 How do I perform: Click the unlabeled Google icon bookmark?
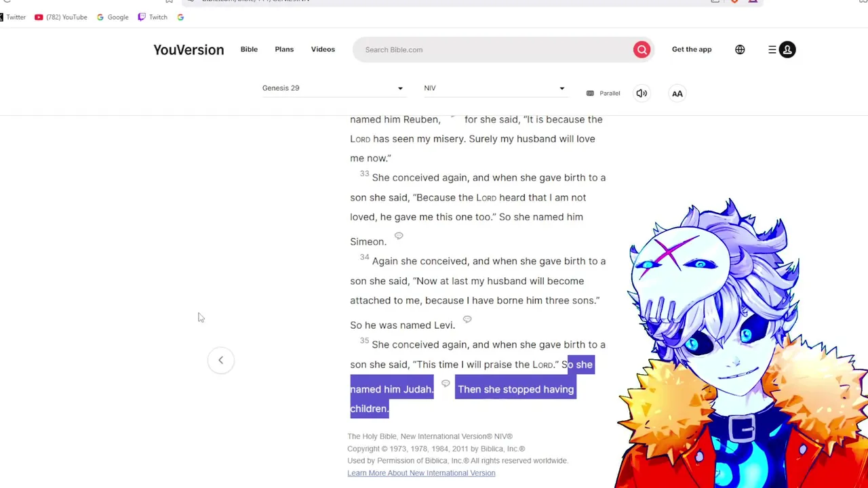tap(180, 17)
